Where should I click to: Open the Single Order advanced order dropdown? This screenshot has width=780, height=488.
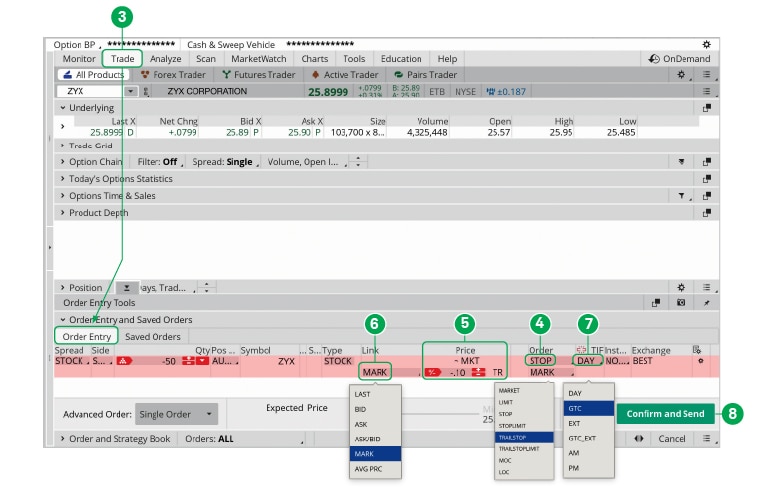click(176, 414)
